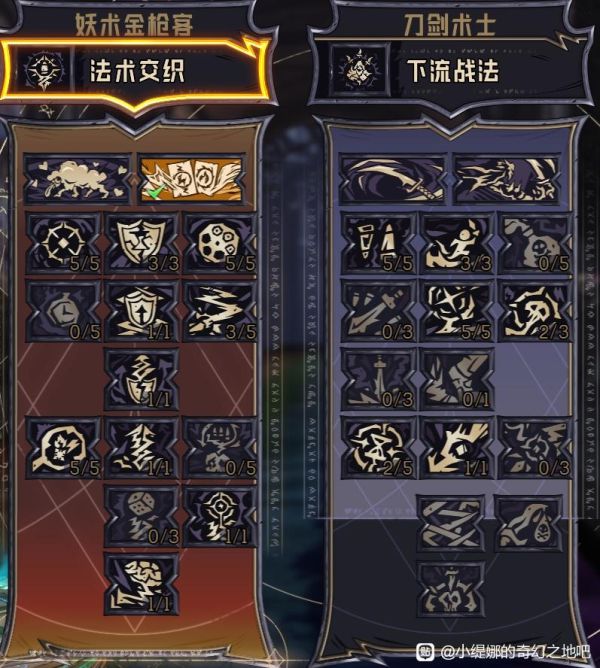This screenshot has width=600, height=668.
Task: Click the 妖术金枪客 class title
Action: tap(134, 25)
